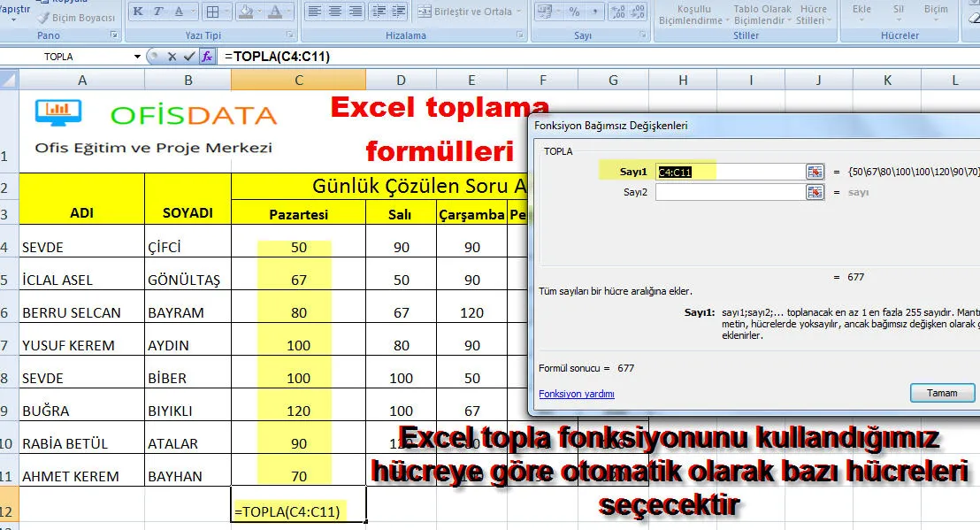Pick the fill color bucket swatch
This screenshot has height=530, width=980.
[245, 12]
